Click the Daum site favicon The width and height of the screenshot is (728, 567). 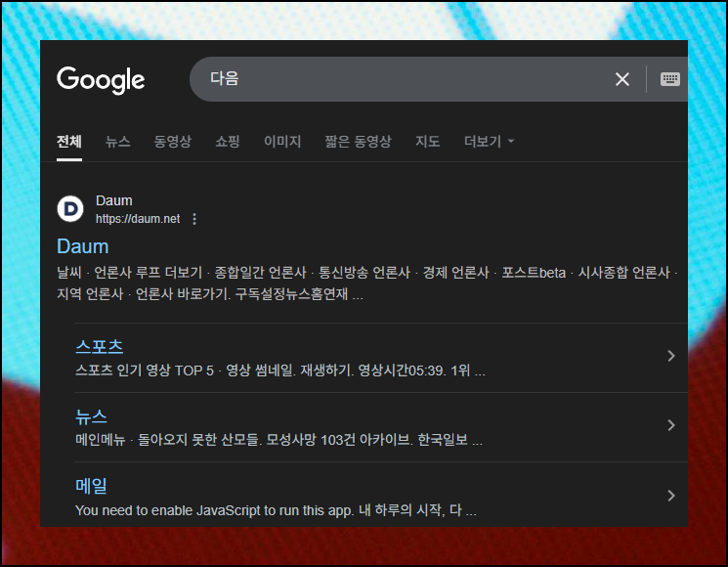(x=70, y=209)
